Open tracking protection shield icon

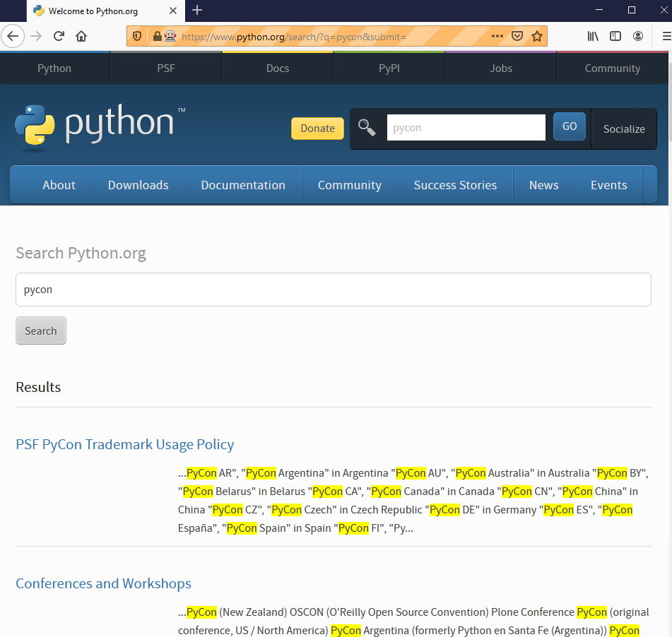(x=137, y=36)
